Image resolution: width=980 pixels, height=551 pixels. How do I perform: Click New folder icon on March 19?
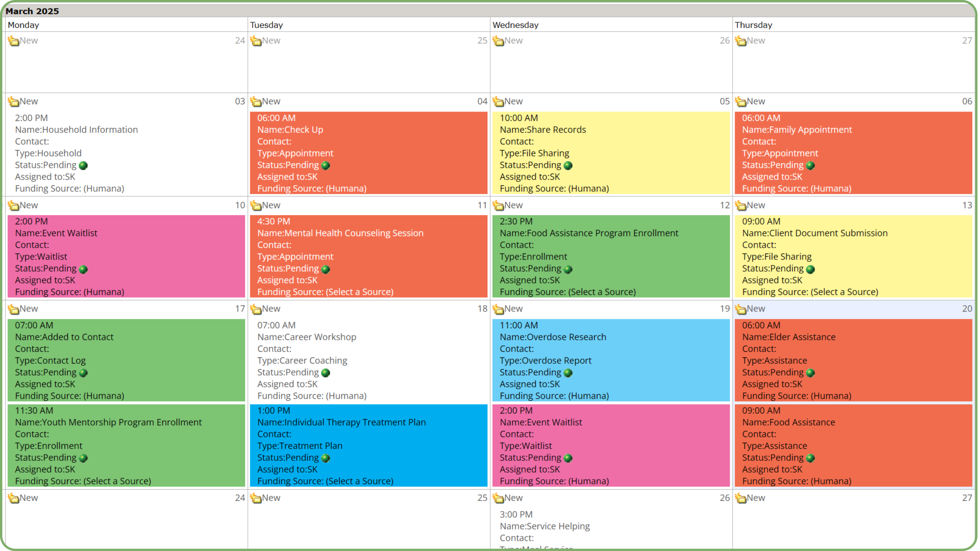point(498,309)
